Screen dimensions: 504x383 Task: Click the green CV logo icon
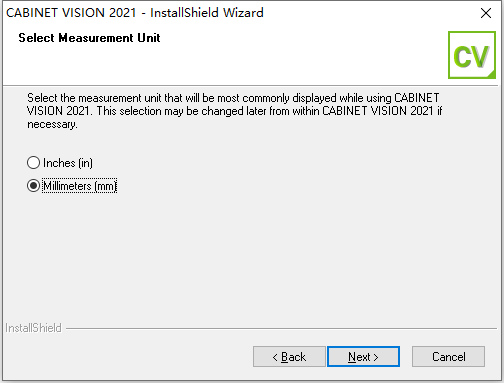coord(472,55)
